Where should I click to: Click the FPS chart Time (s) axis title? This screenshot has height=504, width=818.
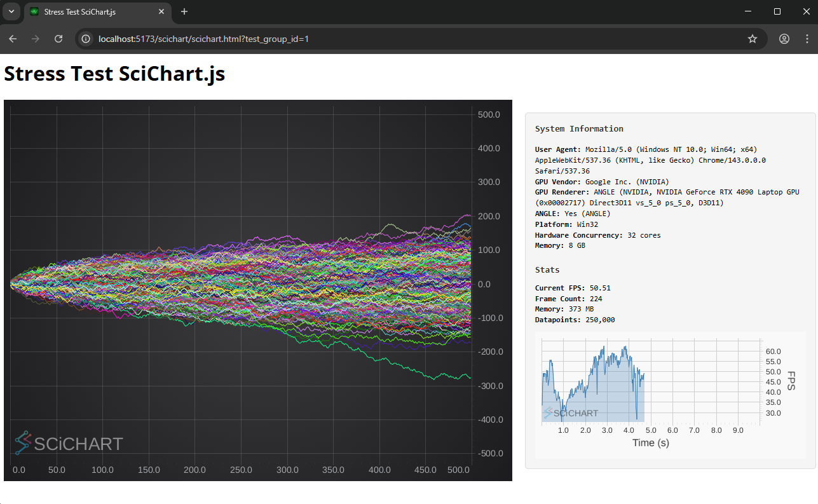pos(650,442)
